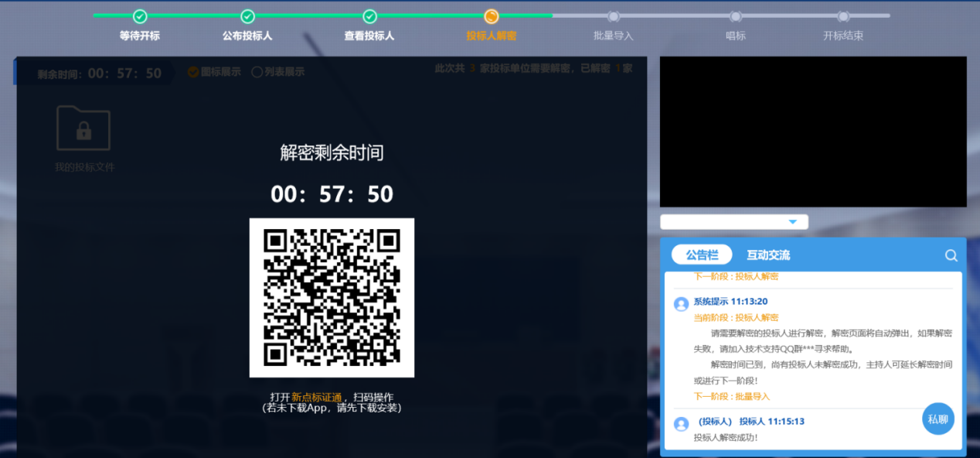Click the 唱标 step circle marker

click(x=736, y=16)
